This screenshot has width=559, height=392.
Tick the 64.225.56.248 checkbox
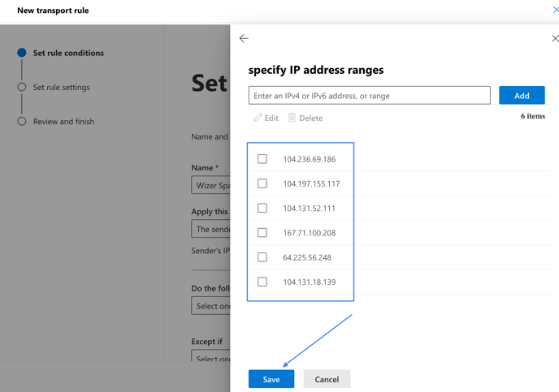click(x=262, y=257)
